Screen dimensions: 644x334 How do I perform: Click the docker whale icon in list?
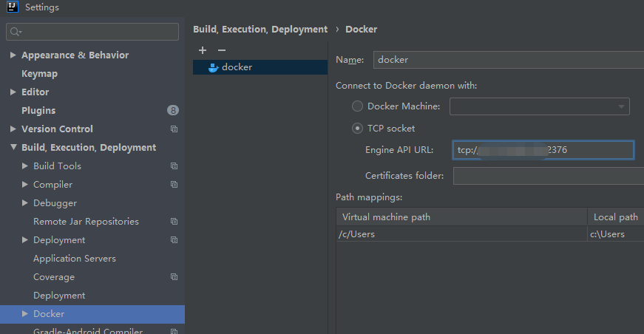tap(213, 67)
